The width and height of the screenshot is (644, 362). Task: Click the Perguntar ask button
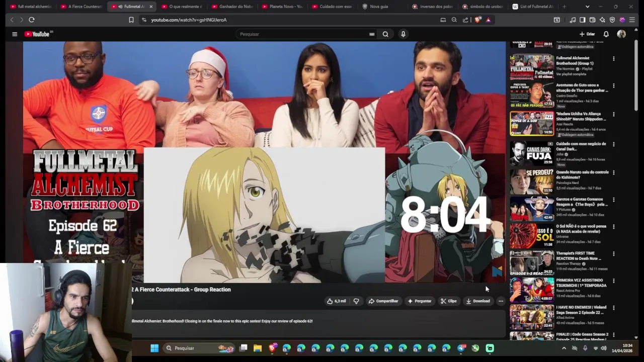pos(420,301)
